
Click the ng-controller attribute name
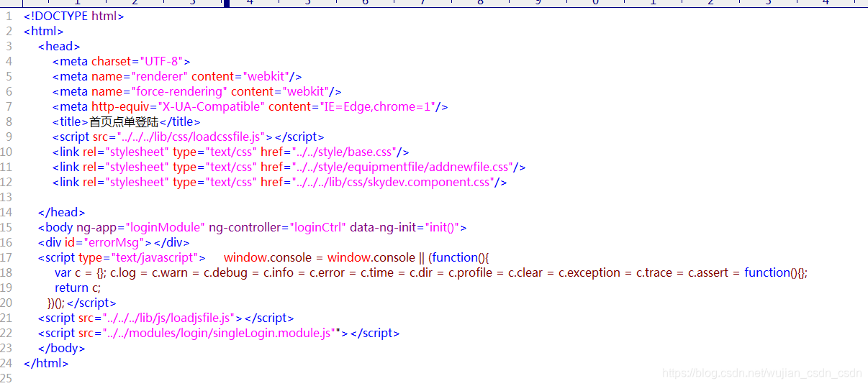coord(245,227)
